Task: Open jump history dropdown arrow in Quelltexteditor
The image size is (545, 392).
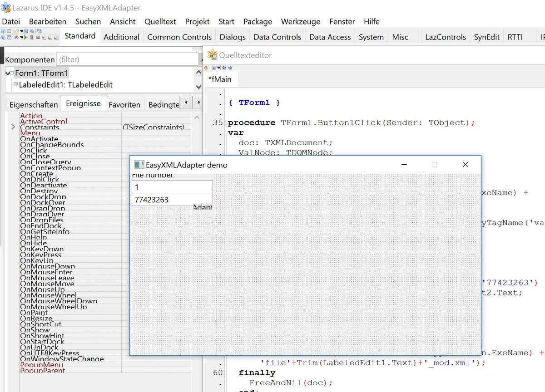Action: tap(218, 68)
